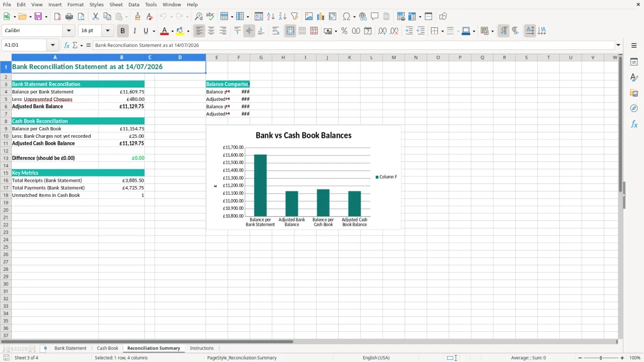Adjust the zoom slider handle
Viewport: 644px width, 362px height.
click(x=601, y=358)
